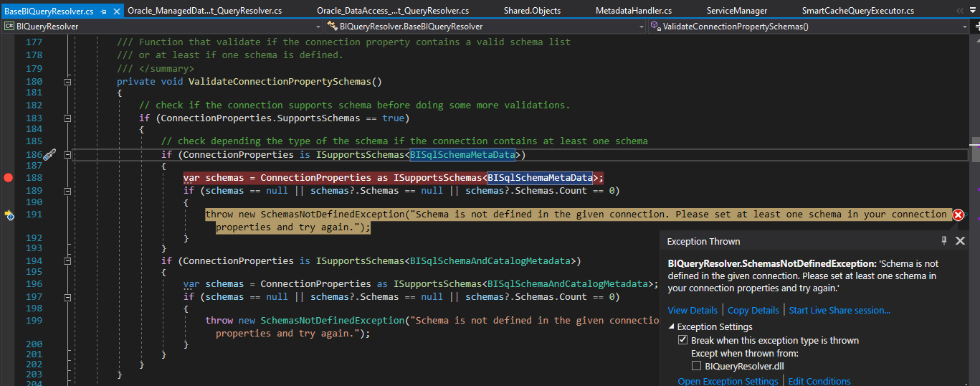
Task: Click line number 177 in the gutter
Action: tap(34, 42)
